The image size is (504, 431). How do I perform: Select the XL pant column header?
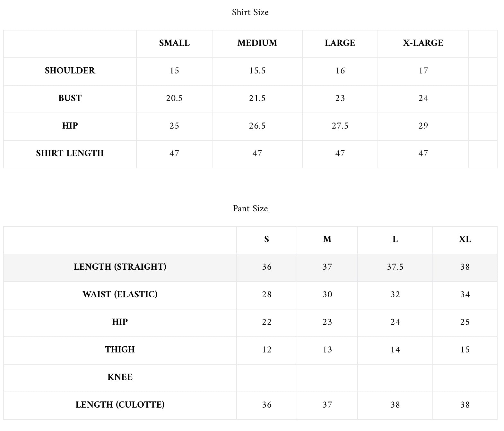(465, 239)
